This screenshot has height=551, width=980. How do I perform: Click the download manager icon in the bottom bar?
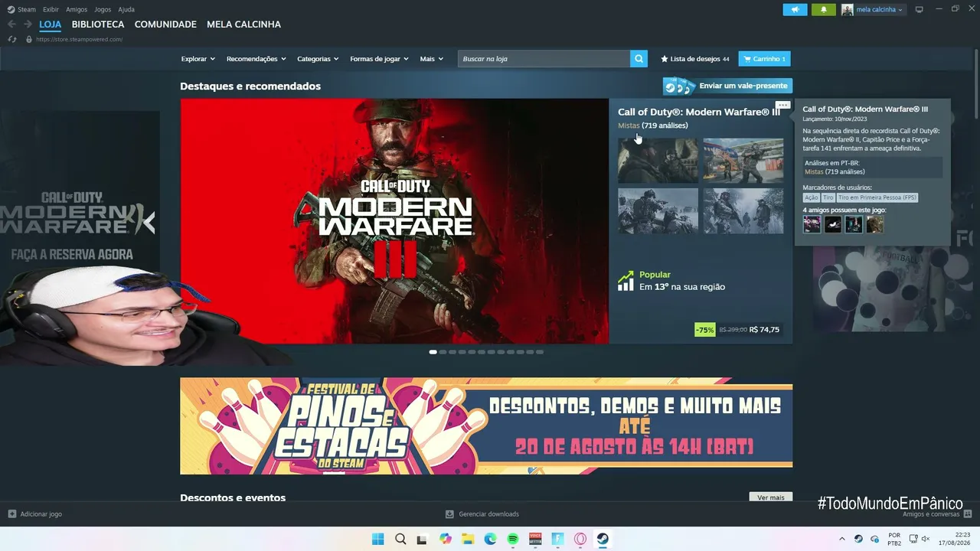449,514
